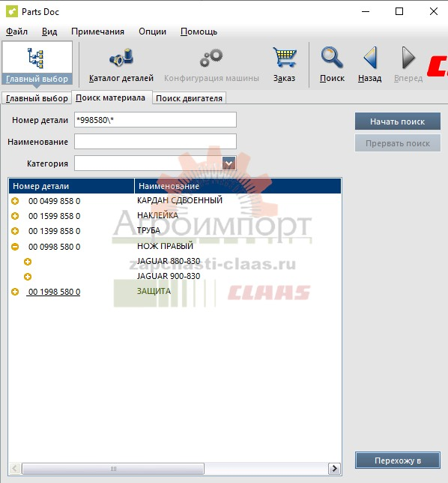Click the Поиск magnifier icon

pos(332,57)
